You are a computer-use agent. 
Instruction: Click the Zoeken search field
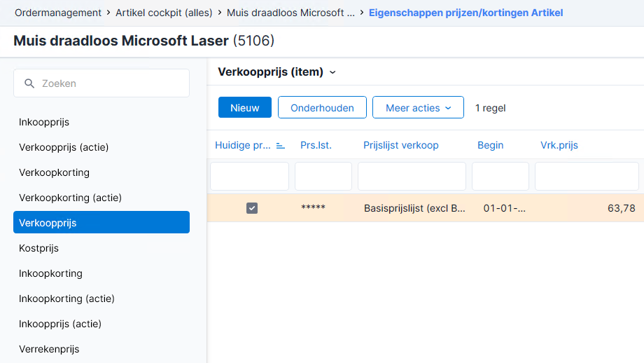point(101,83)
